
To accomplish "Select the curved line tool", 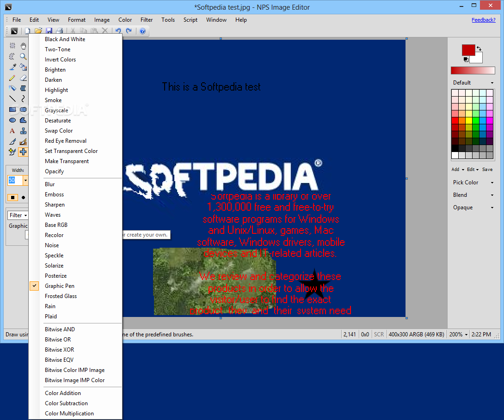I will point(23,99).
